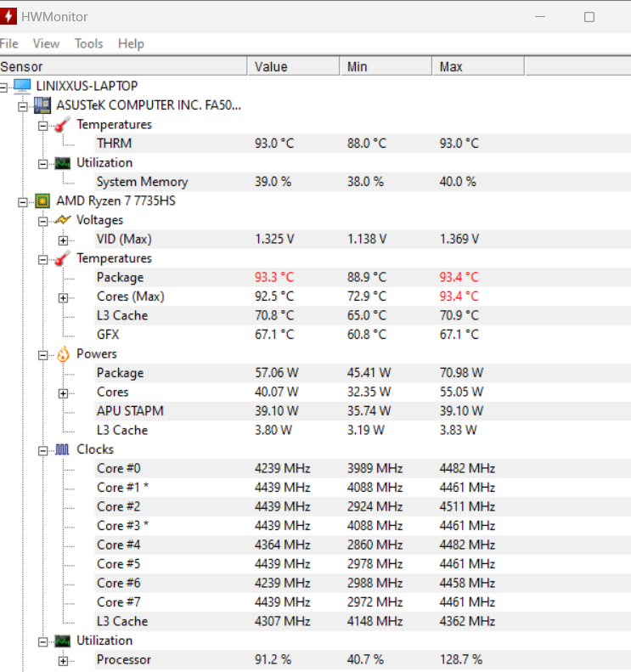
Task: Minimize the HWMonitor window
Action: click(x=540, y=17)
